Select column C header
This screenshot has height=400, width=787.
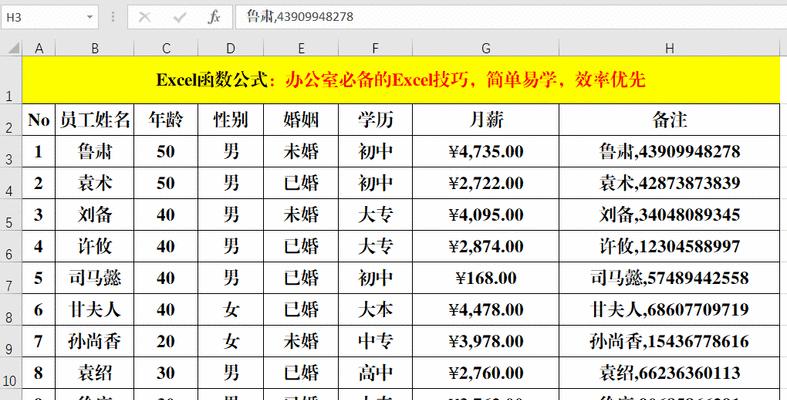pos(166,48)
